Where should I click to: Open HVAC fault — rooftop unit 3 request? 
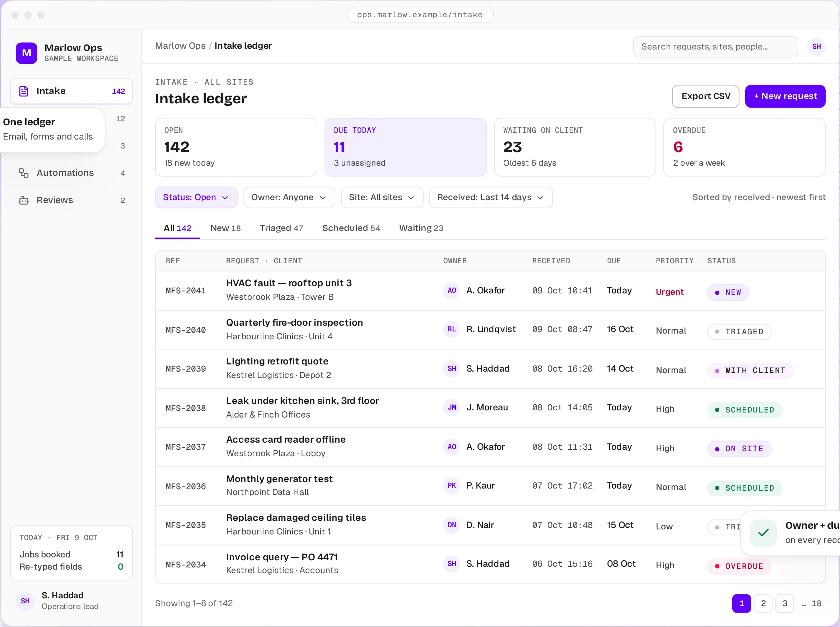point(289,283)
